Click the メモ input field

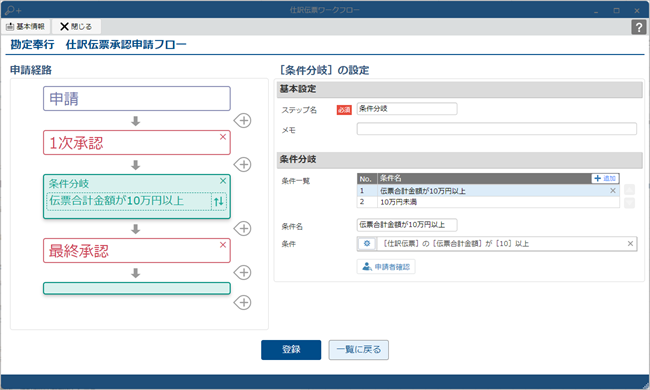pos(497,129)
